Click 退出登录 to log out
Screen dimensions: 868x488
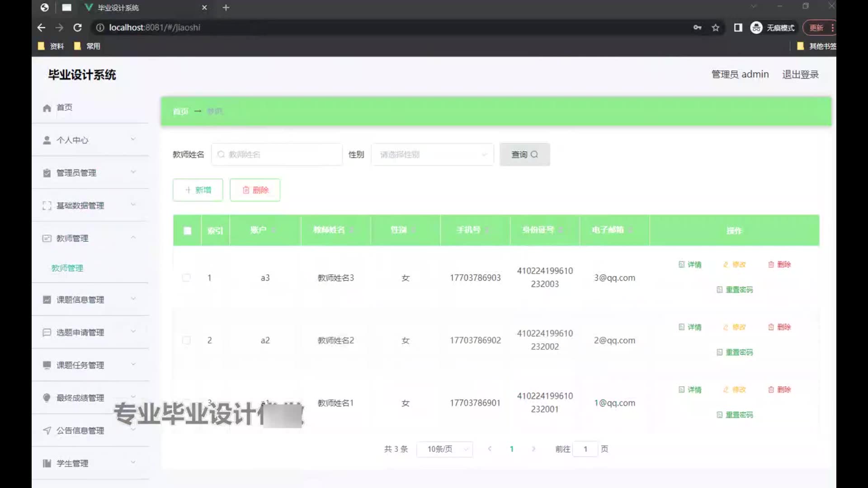(800, 75)
